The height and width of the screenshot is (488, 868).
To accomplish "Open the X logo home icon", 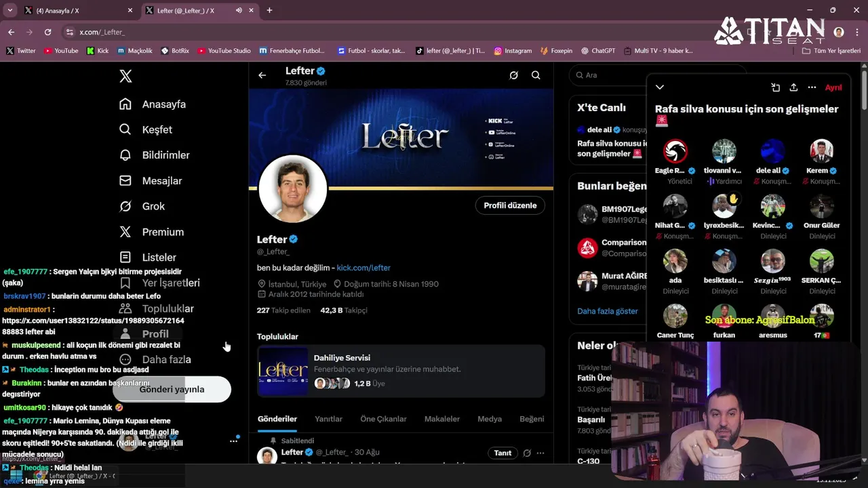I will [x=125, y=76].
